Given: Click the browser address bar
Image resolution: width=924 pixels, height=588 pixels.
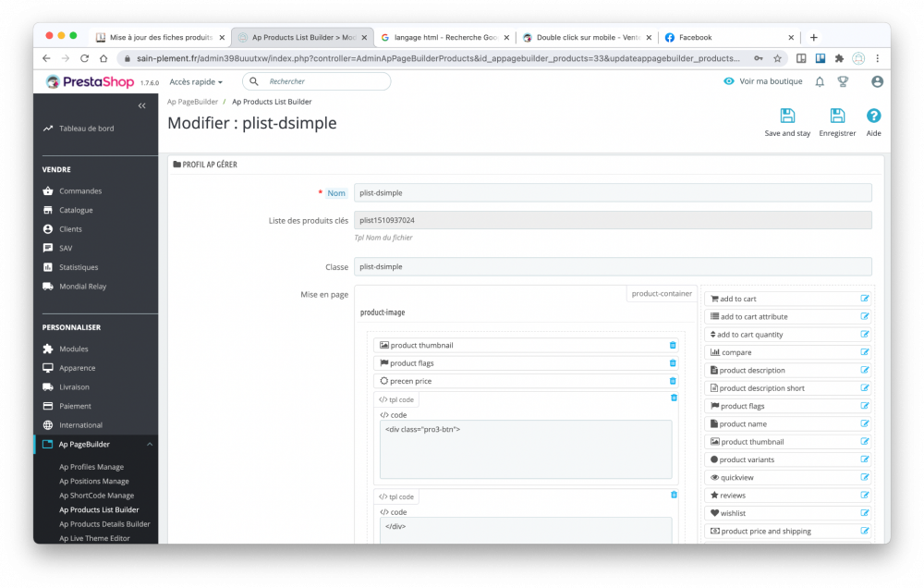Looking at the screenshot, I should click(x=437, y=58).
